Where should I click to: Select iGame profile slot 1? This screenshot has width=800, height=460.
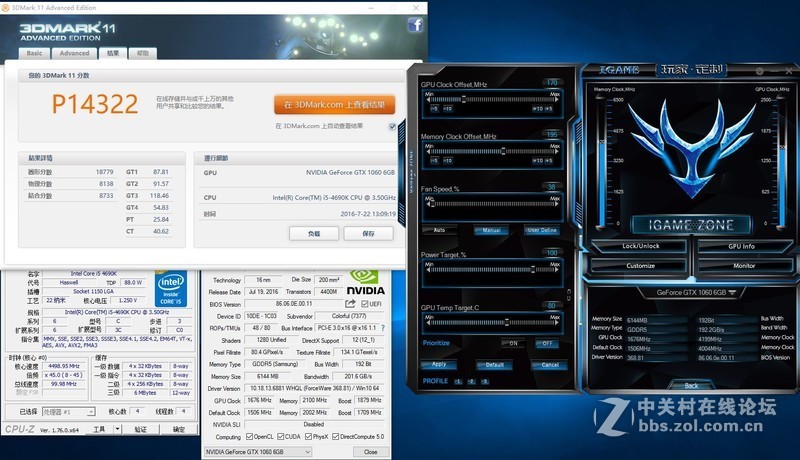[458, 381]
